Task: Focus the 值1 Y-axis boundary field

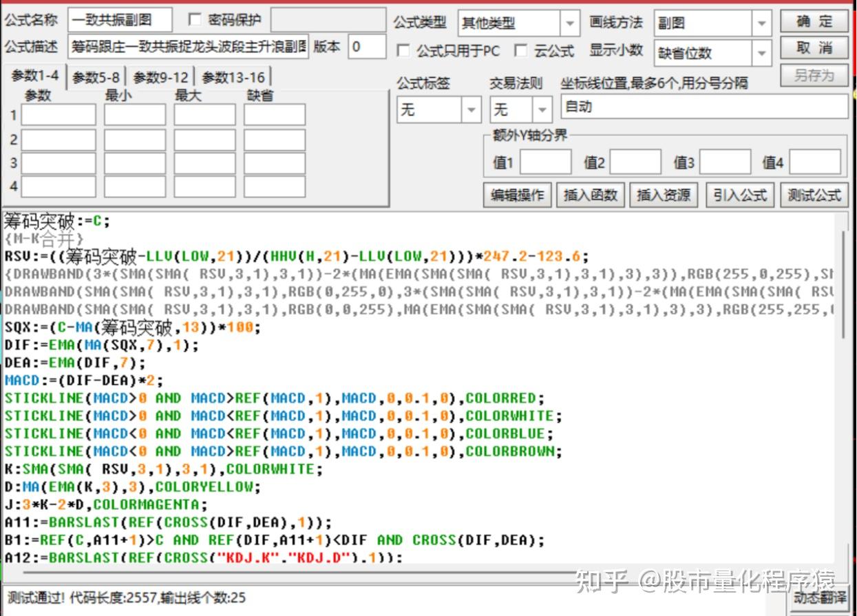Action: [x=545, y=163]
